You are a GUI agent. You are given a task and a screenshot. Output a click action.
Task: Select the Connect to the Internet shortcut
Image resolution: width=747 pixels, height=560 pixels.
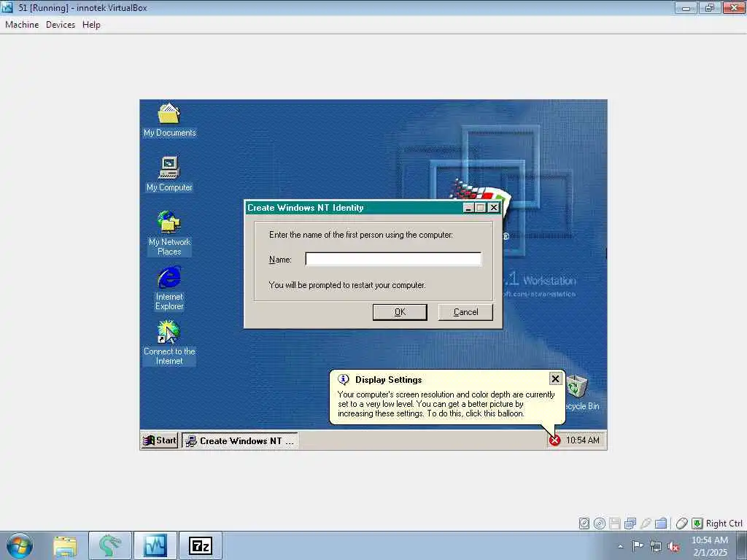(169, 343)
